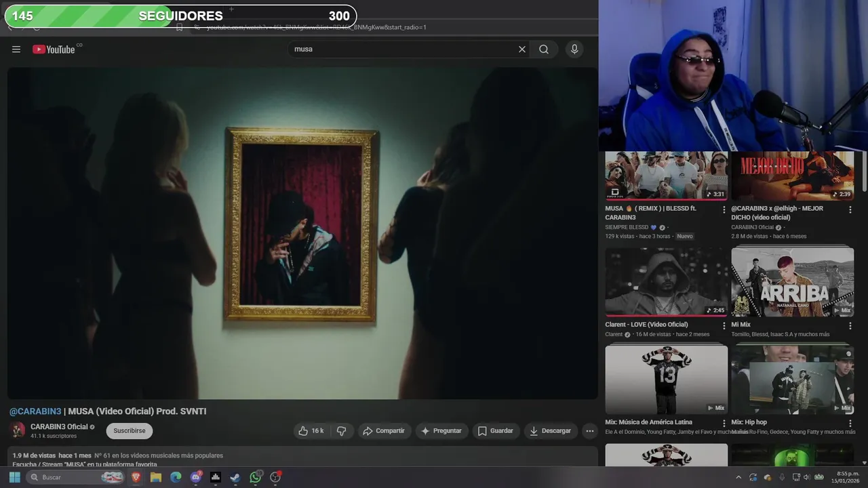Dislike the MUSA video
This screenshot has width=868, height=488.
pyautogui.click(x=342, y=431)
